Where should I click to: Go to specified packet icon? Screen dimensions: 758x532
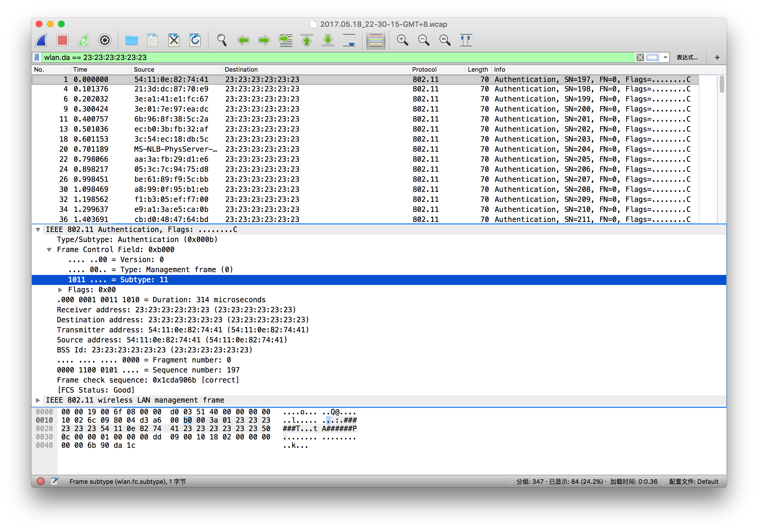click(x=286, y=40)
